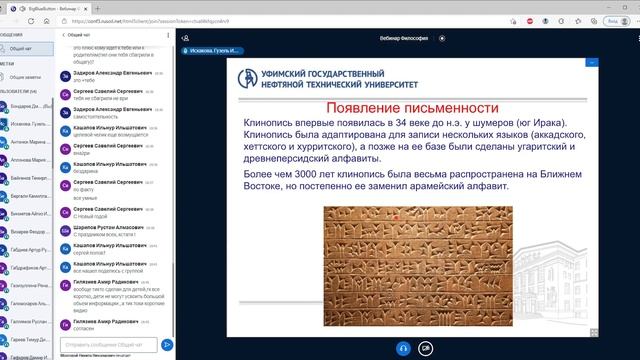Open the chat options three-dot menu
Image resolution: width=640 pixels, height=360 pixels.
168,35
